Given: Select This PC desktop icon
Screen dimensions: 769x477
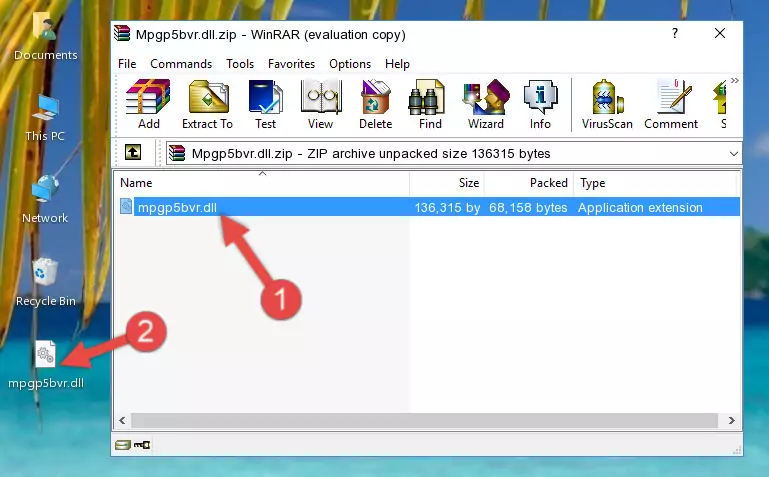Looking at the screenshot, I should click(45, 118).
